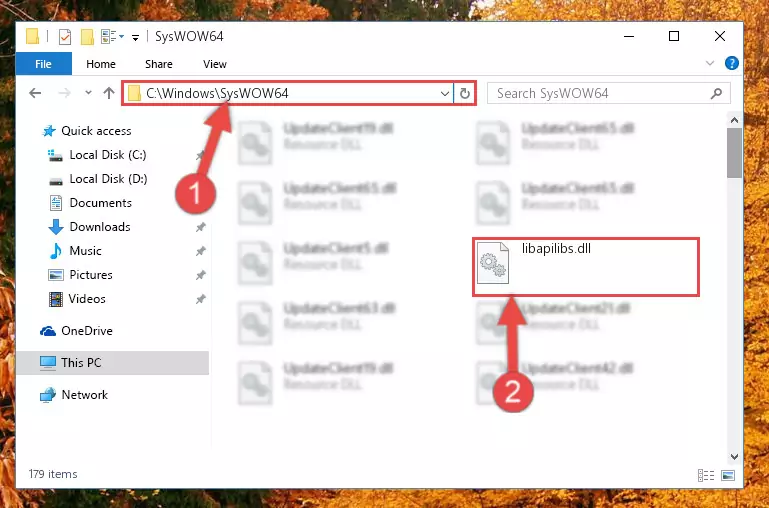Go back with the left arrow
Image resolution: width=769 pixels, height=508 pixels.
click(35, 93)
